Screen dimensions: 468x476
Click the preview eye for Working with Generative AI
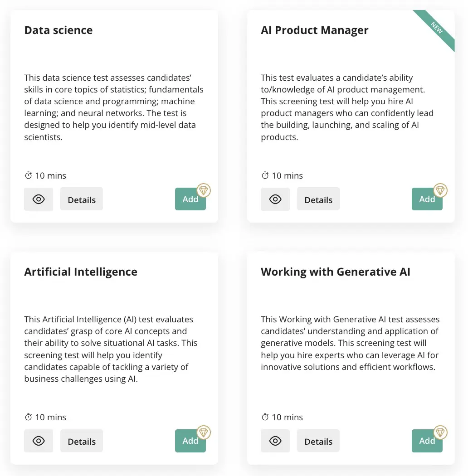coord(275,441)
